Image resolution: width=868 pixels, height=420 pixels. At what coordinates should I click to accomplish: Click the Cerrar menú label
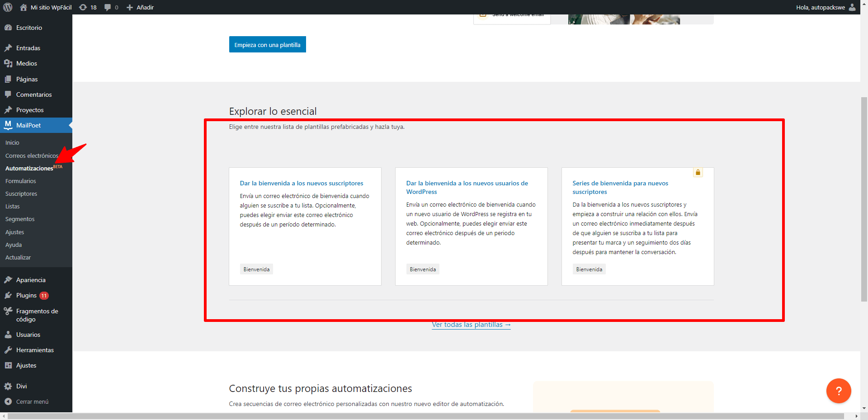[x=32, y=401]
